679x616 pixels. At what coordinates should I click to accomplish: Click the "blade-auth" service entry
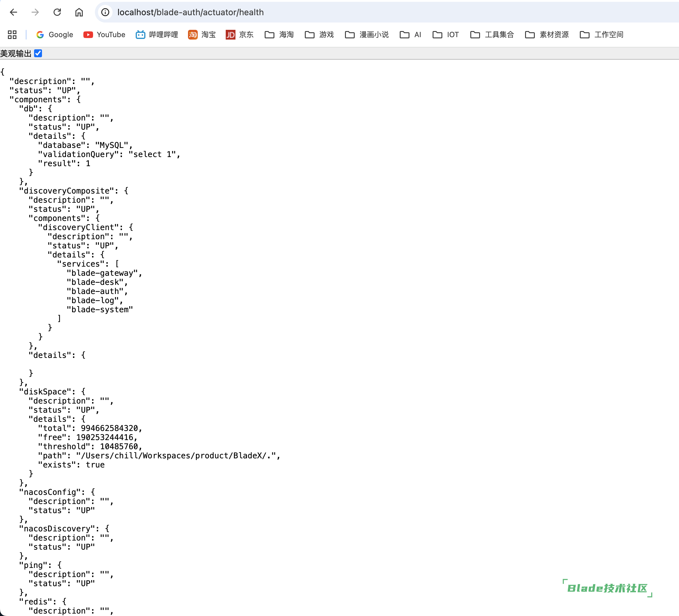tap(95, 291)
